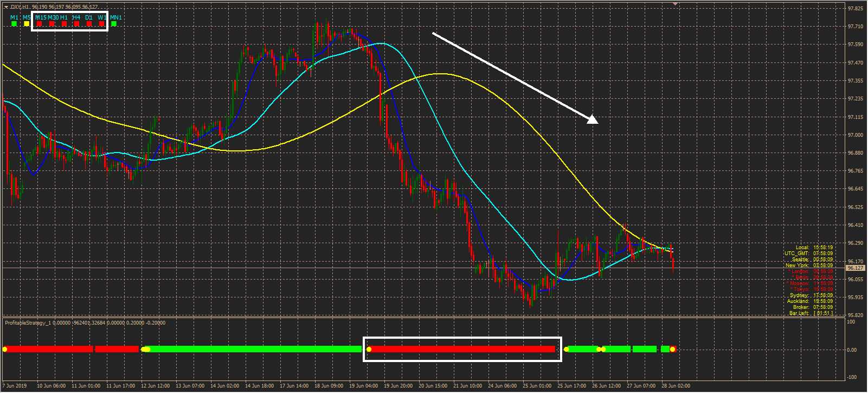Click the London clock row in red
868x393 pixels.
click(x=811, y=271)
